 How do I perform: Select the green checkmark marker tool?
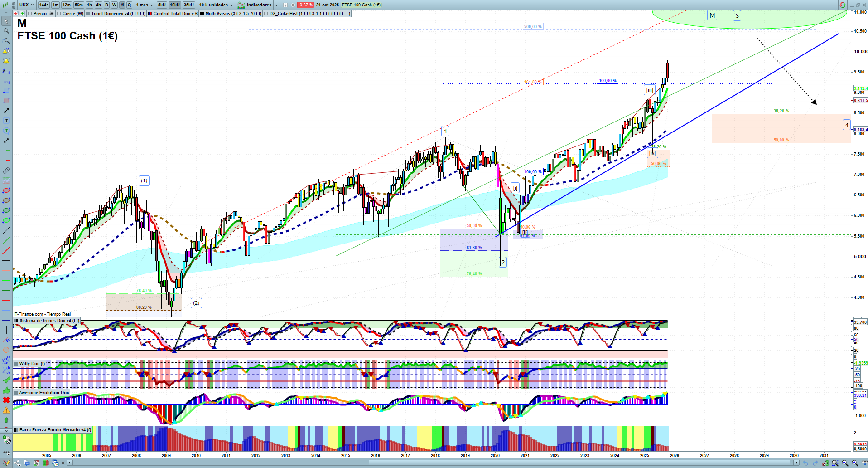point(6,380)
